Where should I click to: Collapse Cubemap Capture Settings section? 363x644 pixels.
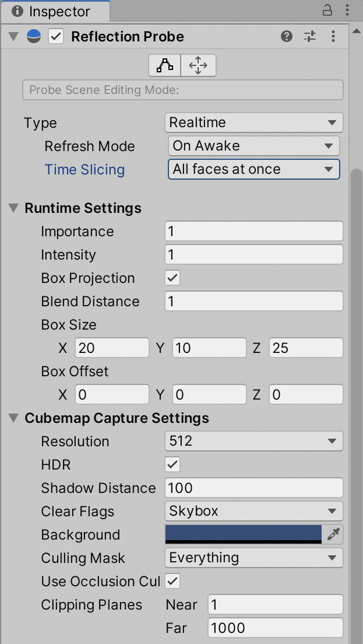(x=13, y=418)
